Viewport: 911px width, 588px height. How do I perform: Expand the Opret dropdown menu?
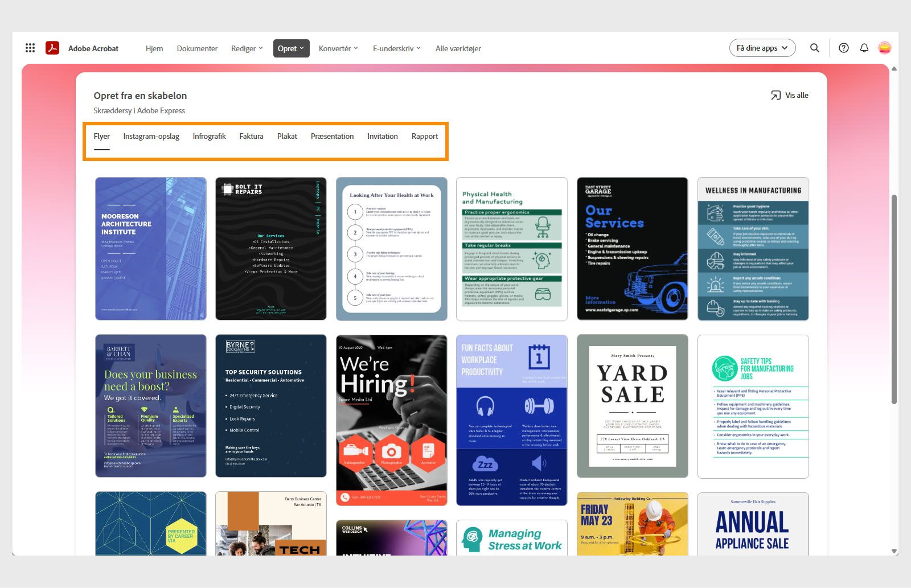(291, 48)
